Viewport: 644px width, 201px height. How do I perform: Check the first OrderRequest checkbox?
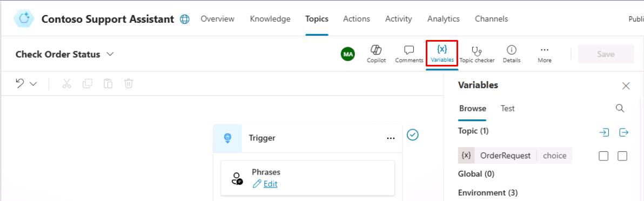603,156
